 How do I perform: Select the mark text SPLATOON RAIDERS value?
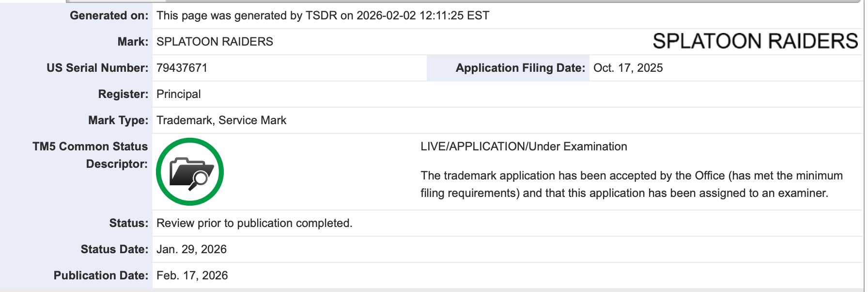[x=215, y=42]
